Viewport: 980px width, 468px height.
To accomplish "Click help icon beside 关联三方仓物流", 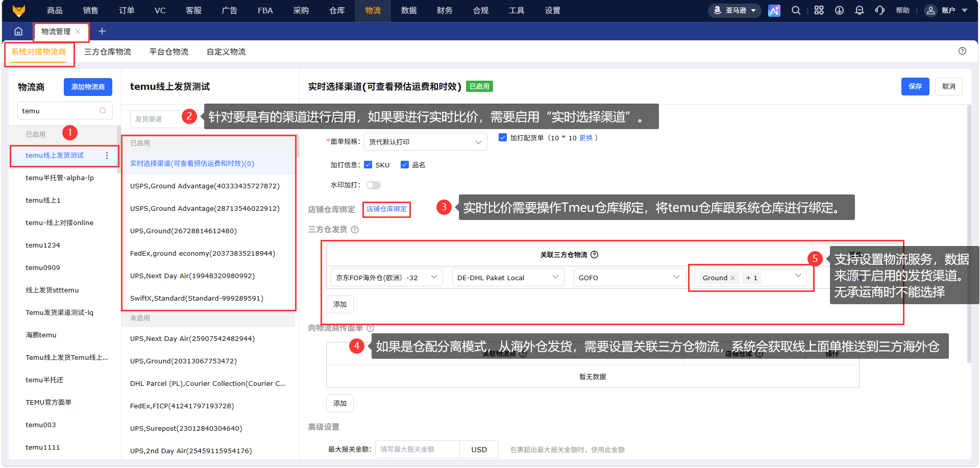I will point(594,255).
